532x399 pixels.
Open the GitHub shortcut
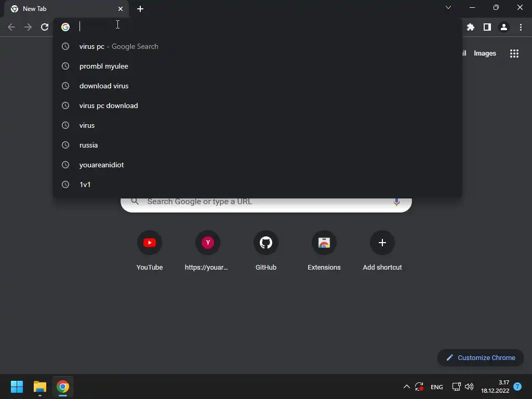[266, 251]
